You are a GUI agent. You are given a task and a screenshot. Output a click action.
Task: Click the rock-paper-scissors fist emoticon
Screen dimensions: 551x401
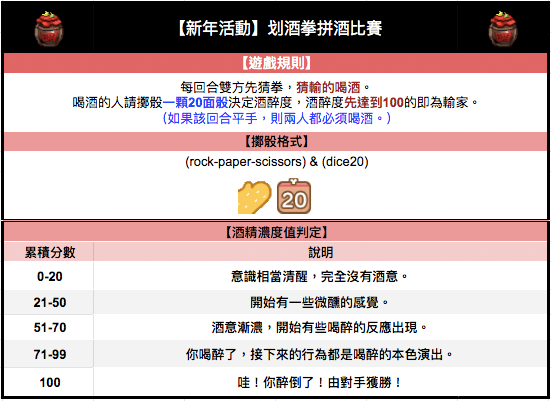pyautogui.click(x=255, y=197)
